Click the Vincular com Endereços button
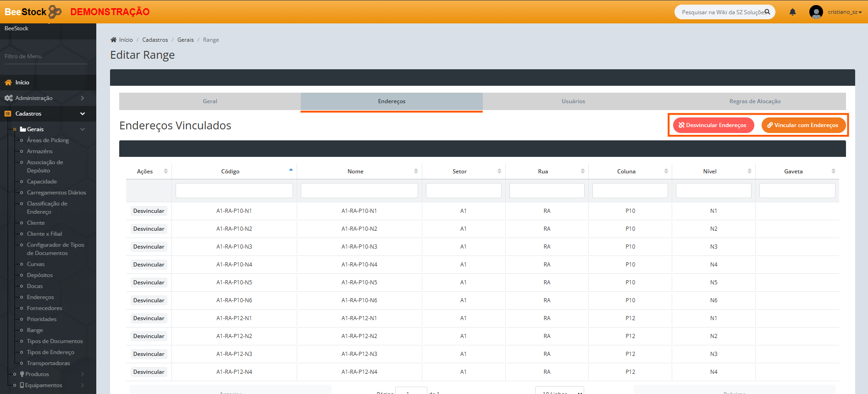 [x=803, y=125]
